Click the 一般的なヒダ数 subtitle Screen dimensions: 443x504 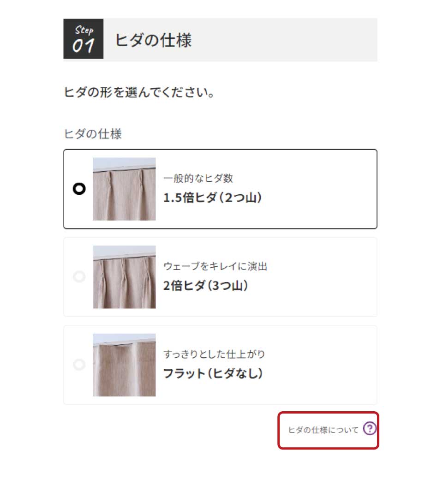198,179
